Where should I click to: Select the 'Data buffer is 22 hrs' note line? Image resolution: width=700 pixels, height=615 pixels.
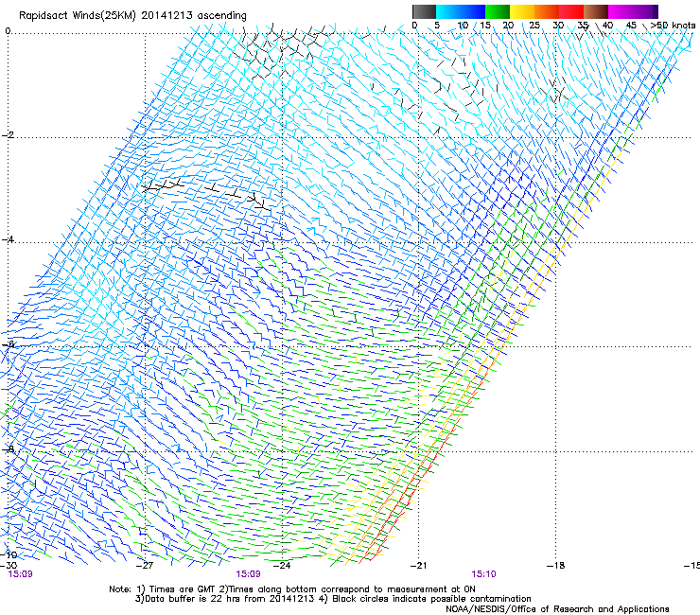click(333, 599)
